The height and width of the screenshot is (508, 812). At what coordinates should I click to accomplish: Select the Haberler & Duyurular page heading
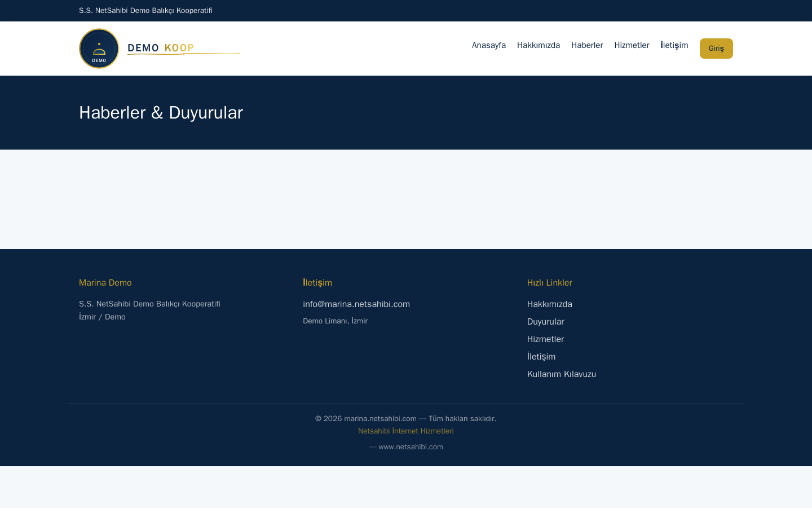tap(161, 113)
